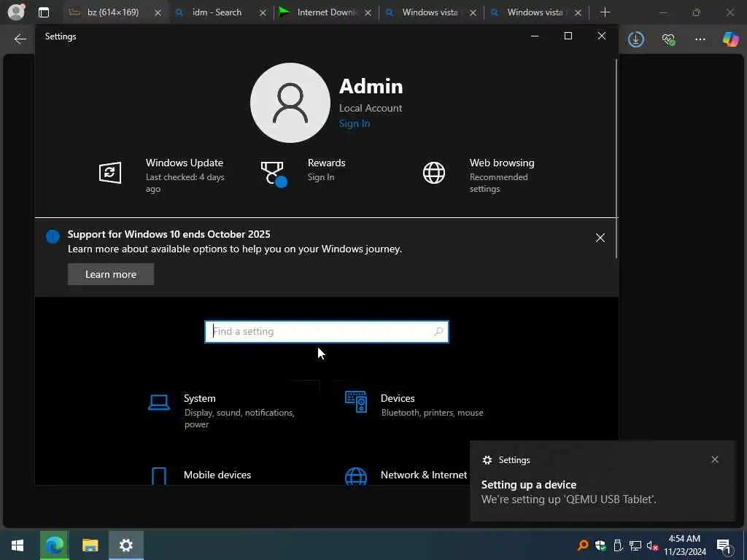
Task: Open browser essentials heart icon
Action: pos(668,39)
